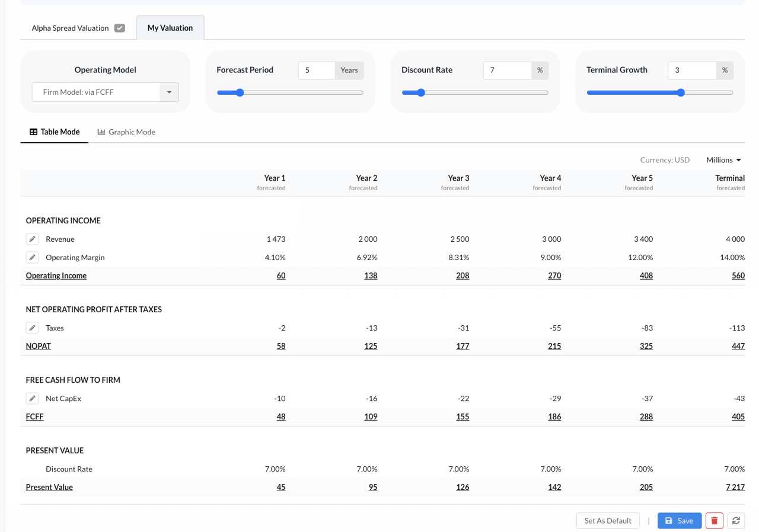
Task: Click the Terminal Growth slider handle
Action: 681,92
